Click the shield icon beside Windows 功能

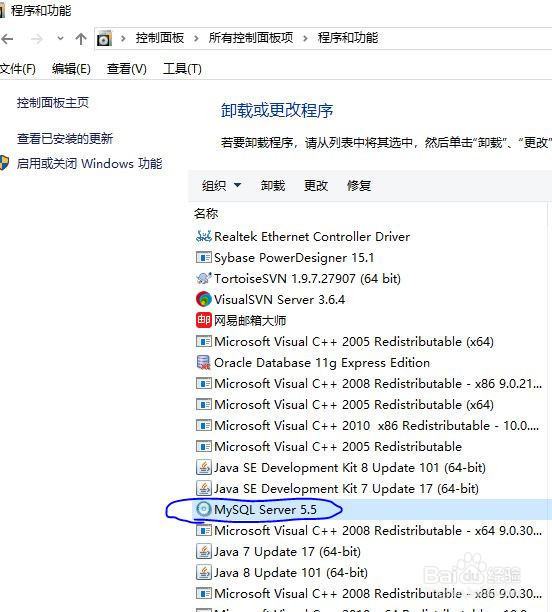pyautogui.click(x=4, y=163)
